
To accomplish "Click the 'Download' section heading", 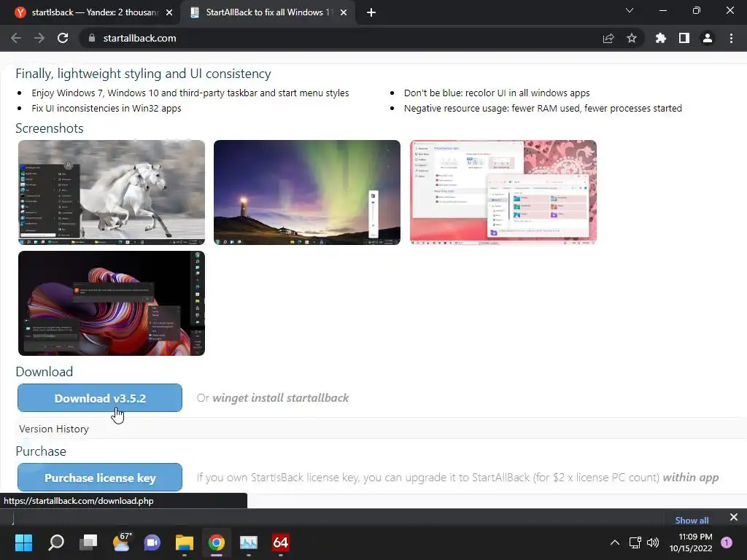I will click(44, 371).
